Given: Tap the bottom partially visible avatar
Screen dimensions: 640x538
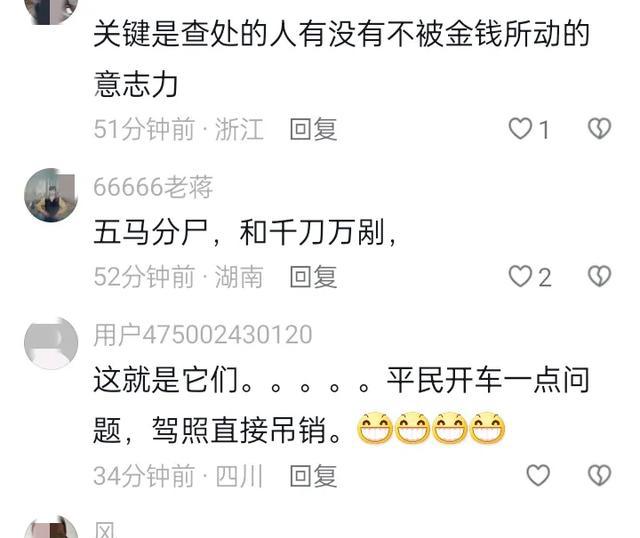Looking at the screenshot, I should click(x=51, y=527).
